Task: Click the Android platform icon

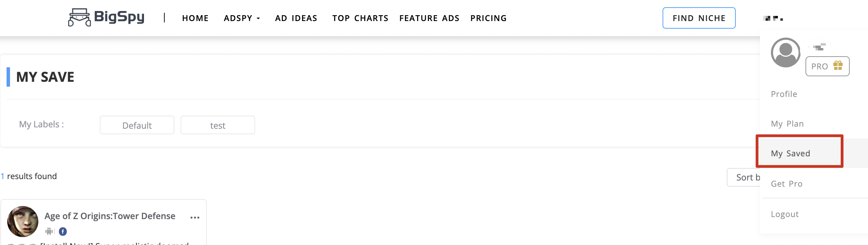Action: click(x=49, y=231)
